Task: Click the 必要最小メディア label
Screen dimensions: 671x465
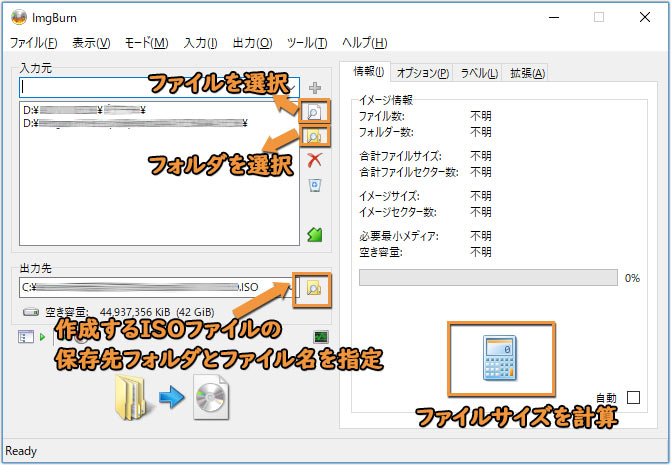Action: tap(399, 236)
